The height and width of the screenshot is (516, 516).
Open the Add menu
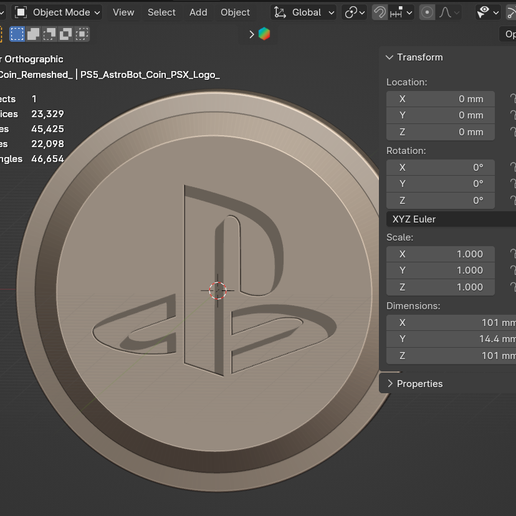pos(198,13)
